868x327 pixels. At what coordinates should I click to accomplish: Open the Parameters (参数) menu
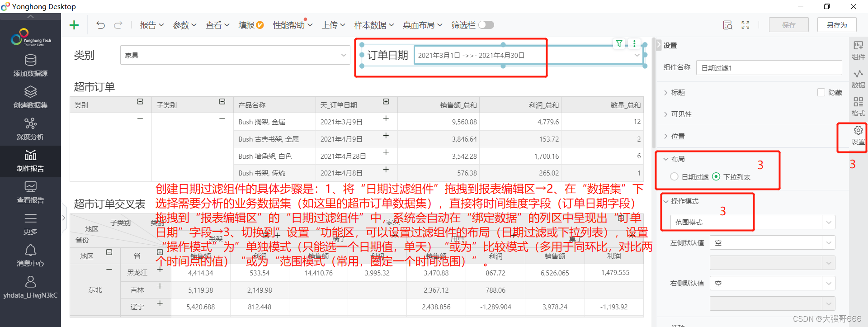pyautogui.click(x=184, y=25)
